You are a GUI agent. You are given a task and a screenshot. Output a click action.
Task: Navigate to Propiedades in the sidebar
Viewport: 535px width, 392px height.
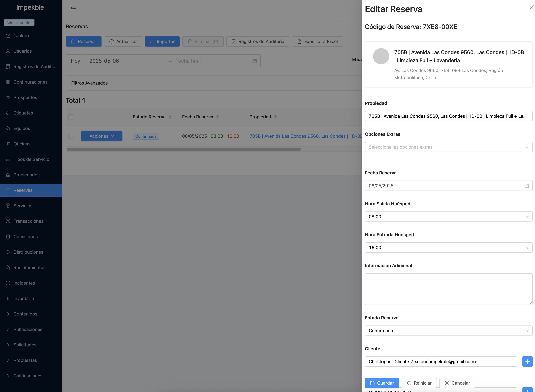point(26,175)
